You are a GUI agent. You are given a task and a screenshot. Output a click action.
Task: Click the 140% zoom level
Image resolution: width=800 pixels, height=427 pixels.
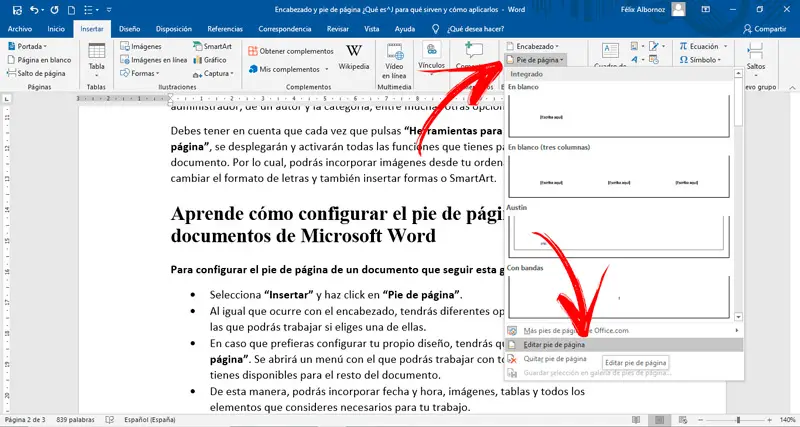(x=788, y=420)
